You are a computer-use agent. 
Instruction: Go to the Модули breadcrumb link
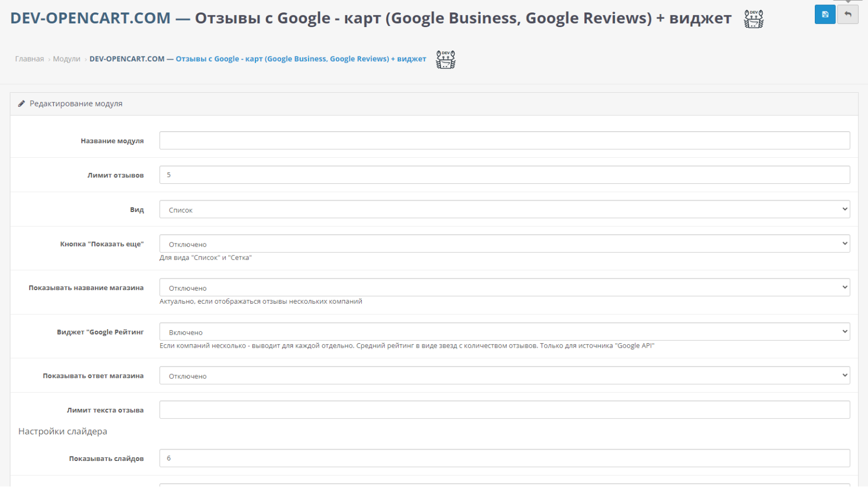[67, 59]
